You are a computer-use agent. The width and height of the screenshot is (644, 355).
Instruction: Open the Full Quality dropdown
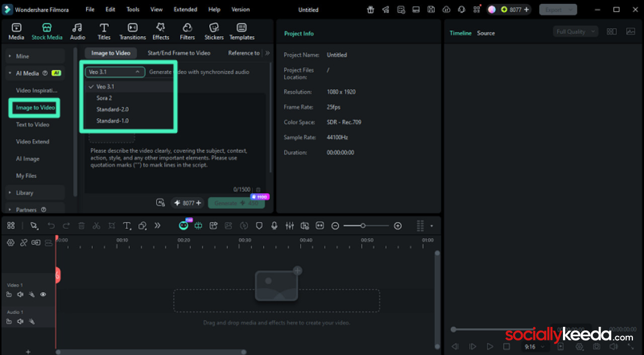click(x=575, y=32)
